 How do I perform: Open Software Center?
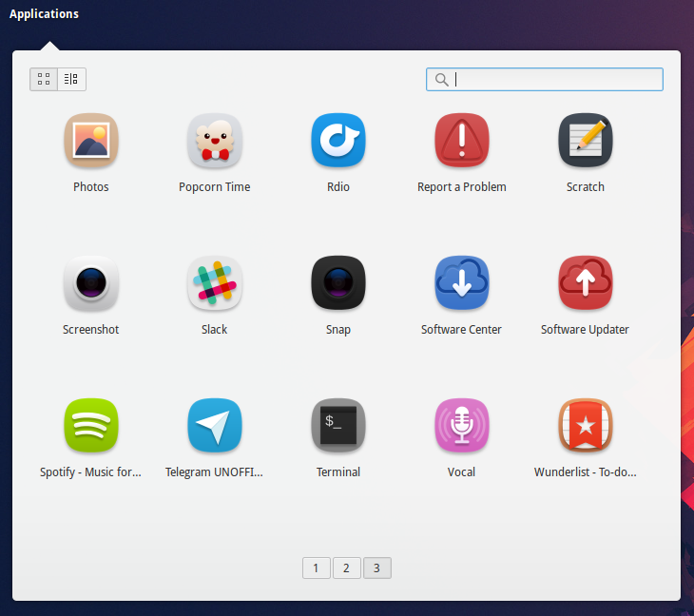tap(462, 283)
